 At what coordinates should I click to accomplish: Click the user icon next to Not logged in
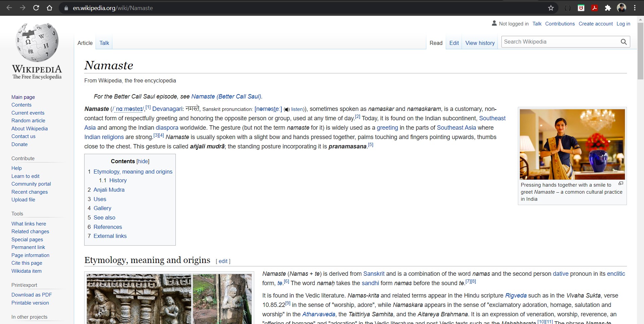pyautogui.click(x=494, y=23)
